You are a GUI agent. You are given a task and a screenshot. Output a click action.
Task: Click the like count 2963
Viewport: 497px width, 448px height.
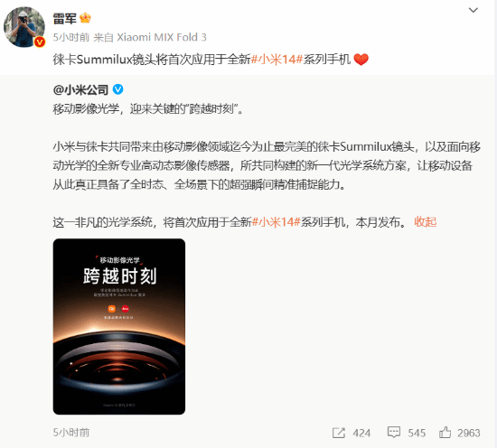point(469,434)
